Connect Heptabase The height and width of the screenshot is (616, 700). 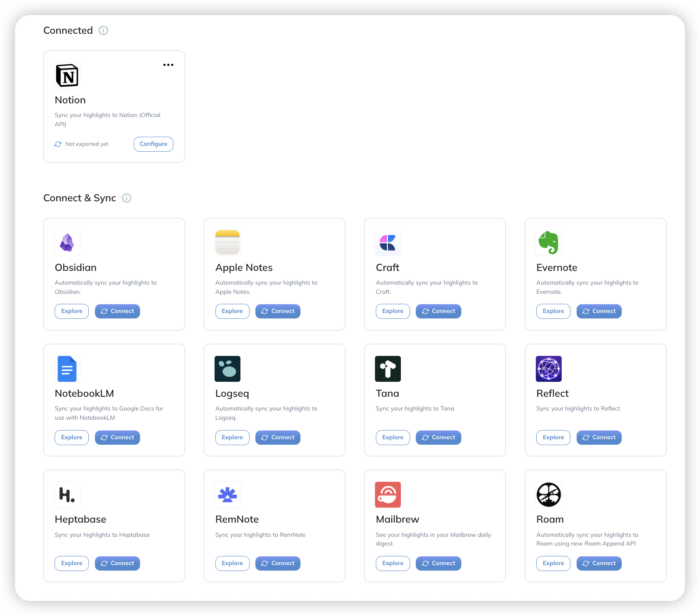[117, 563]
